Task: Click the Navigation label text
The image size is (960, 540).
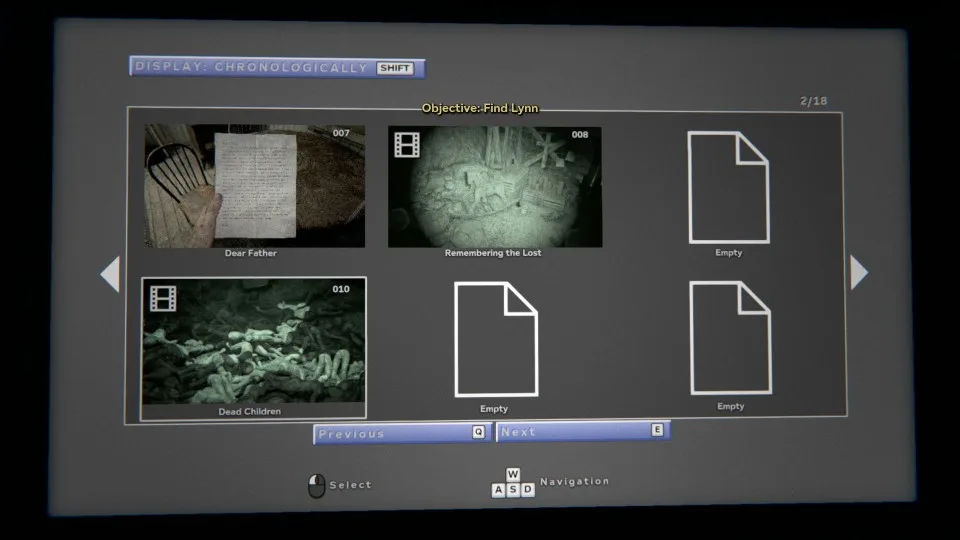Action: click(575, 481)
